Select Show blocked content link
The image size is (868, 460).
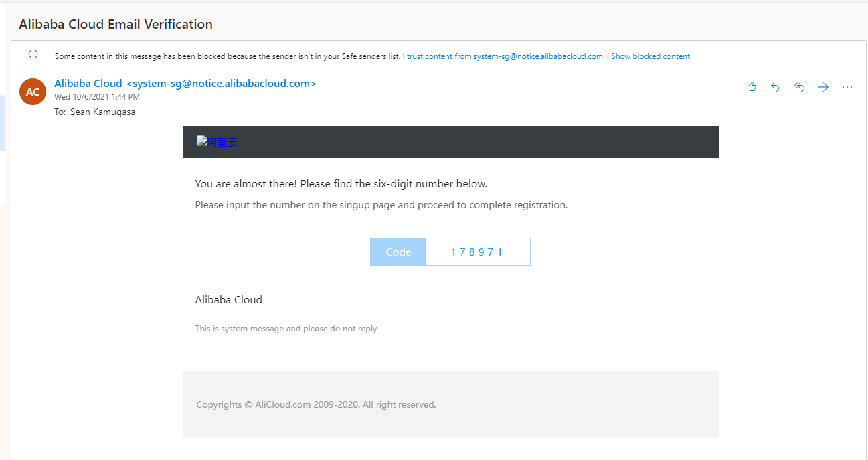(650, 56)
